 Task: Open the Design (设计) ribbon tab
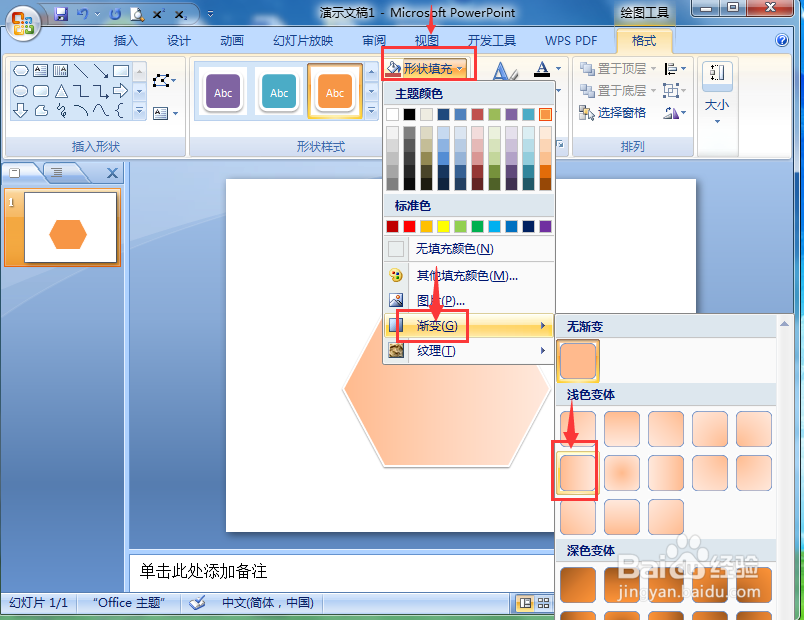[x=178, y=41]
